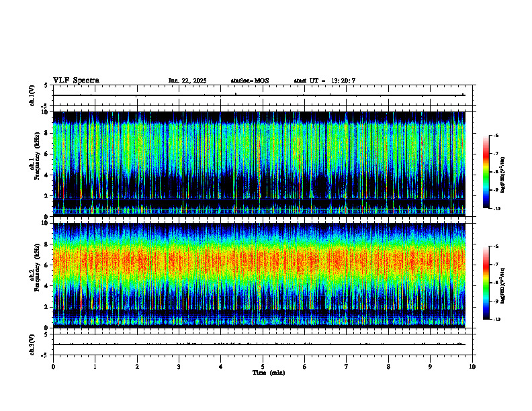Click the "-5" volt tick of ch.3(V) panel
The image size is (532, 411).
[45, 355]
